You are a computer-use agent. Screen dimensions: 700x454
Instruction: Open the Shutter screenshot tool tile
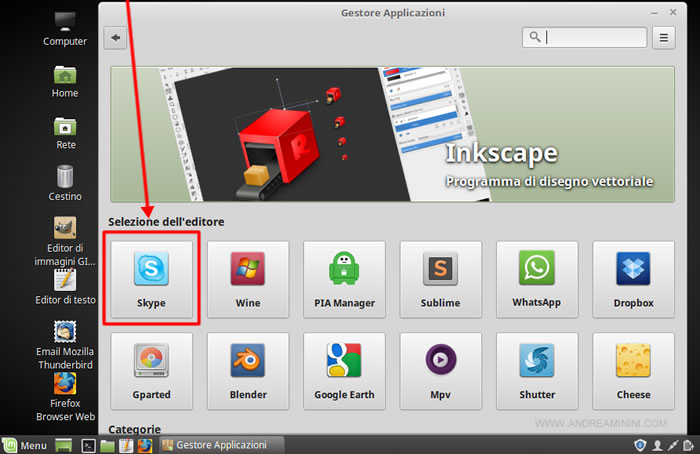coord(536,371)
